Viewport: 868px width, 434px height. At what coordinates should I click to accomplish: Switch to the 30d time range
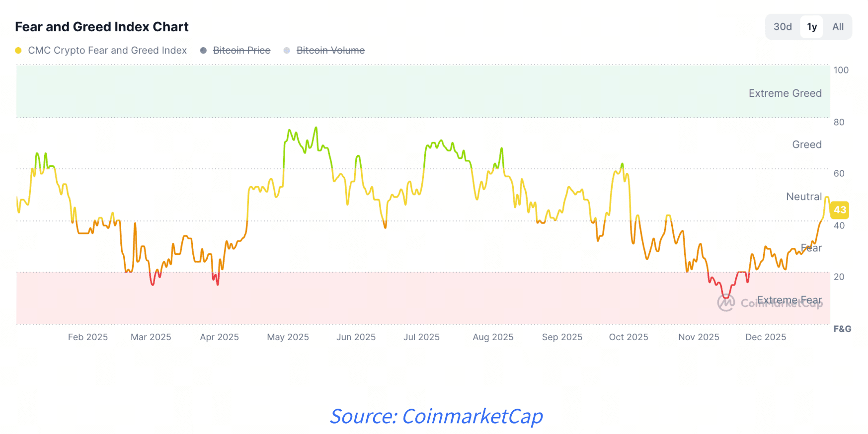[783, 27]
